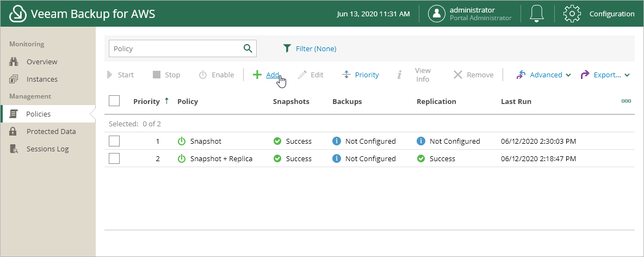Click the Edit toolbar label
Viewport: 644px width, 257px height.
coord(317,75)
